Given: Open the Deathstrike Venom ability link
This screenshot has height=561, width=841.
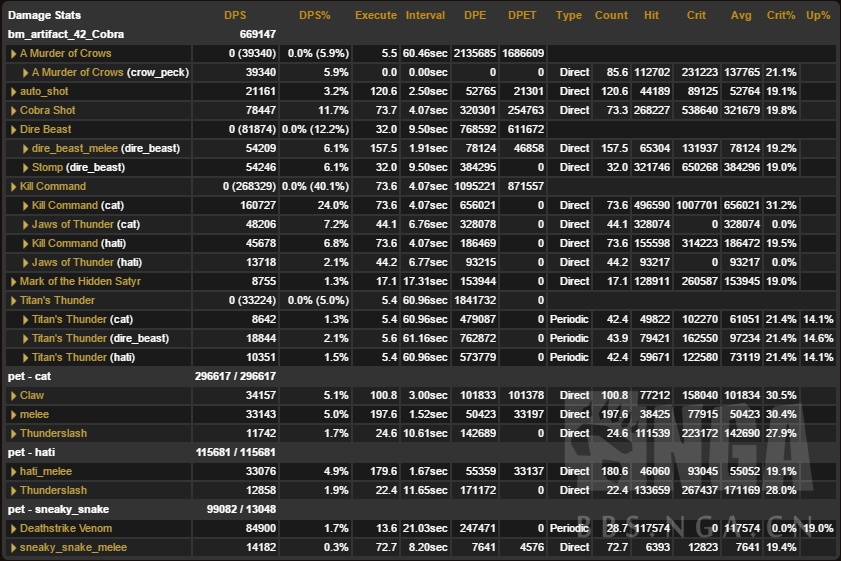Looking at the screenshot, I should pos(66,528).
